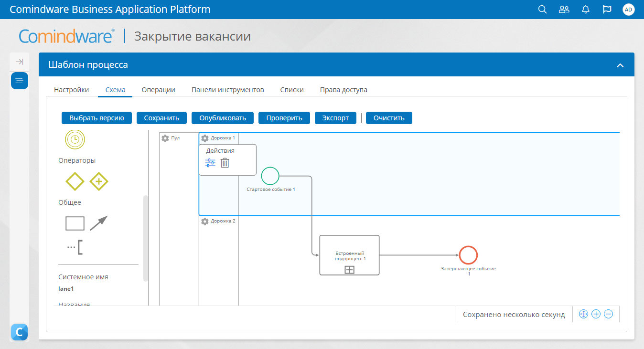This screenshot has width=644, height=349.
Task: Click the Экспорт button
Action: pyautogui.click(x=335, y=118)
